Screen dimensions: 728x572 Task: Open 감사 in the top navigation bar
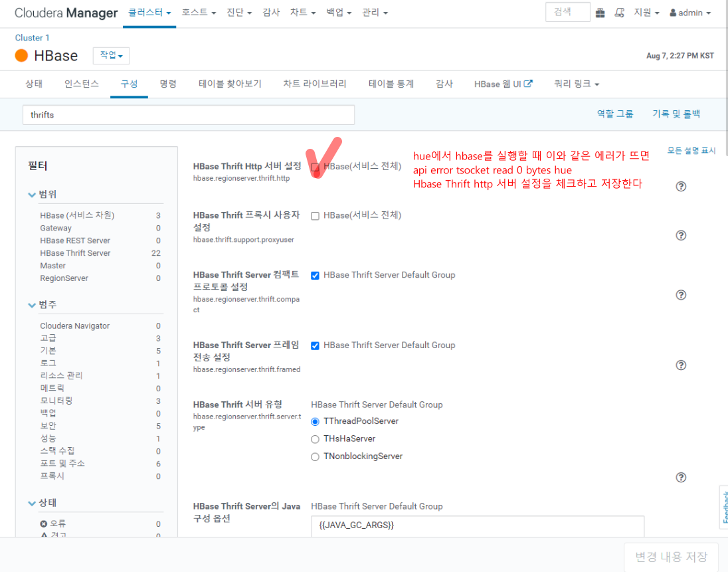click(271, 13)
